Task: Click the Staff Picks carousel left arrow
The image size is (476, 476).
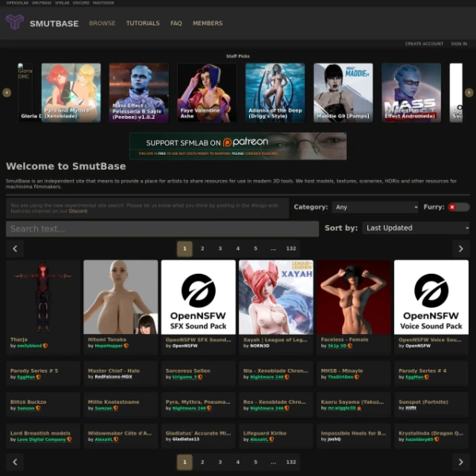Action: pos(6,93)
